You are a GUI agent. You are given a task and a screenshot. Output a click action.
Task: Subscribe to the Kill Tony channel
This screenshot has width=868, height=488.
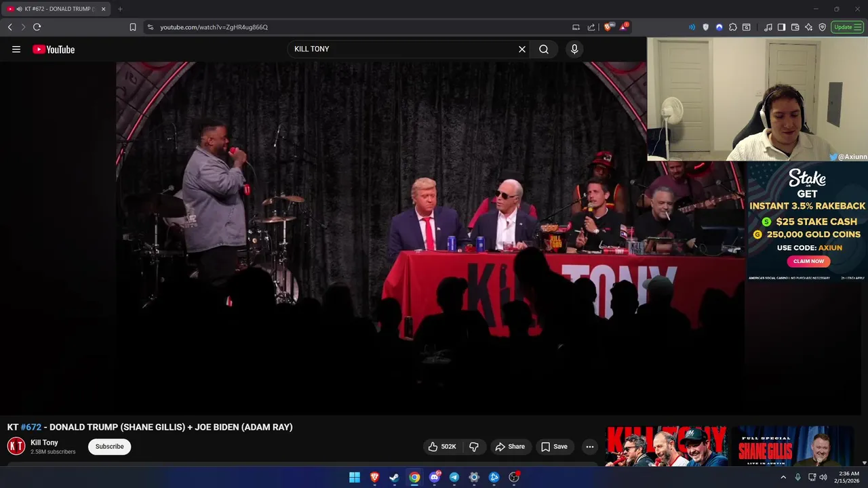[109, 446]
